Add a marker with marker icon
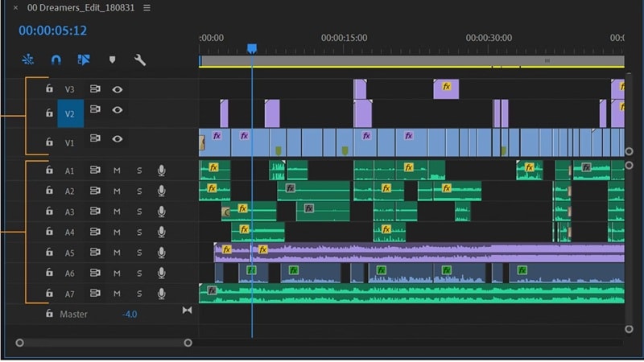Viewport: 644px width, 362px height. point(112,60)
